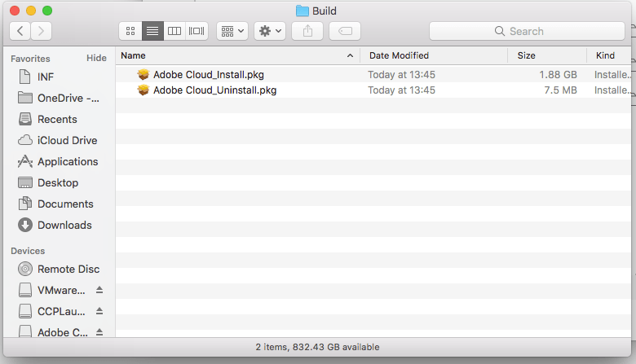
Task: Click the Build folder icon in the title bar
Action: point(303,11)
